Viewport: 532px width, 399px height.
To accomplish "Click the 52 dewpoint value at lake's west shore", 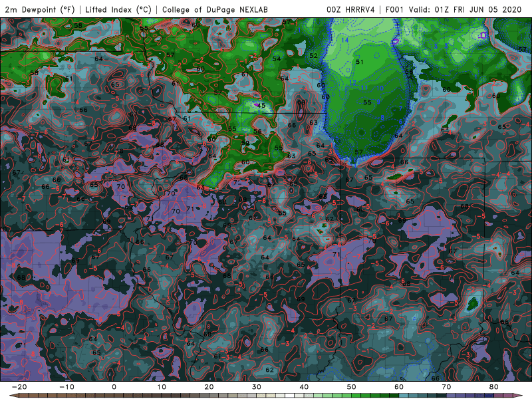I will 313,56.
